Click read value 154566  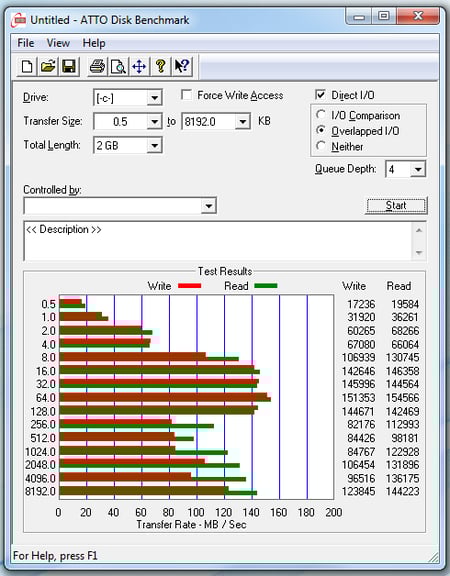[403, 398]
